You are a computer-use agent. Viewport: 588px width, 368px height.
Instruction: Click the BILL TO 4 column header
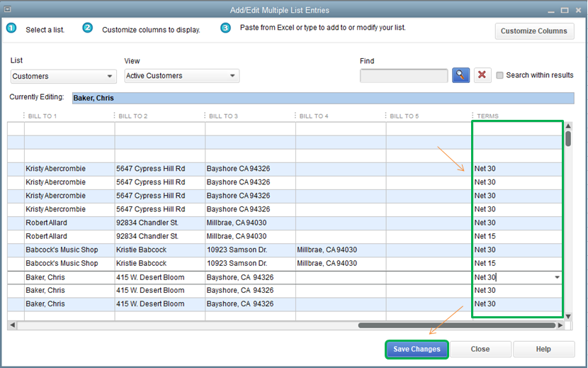314,116
